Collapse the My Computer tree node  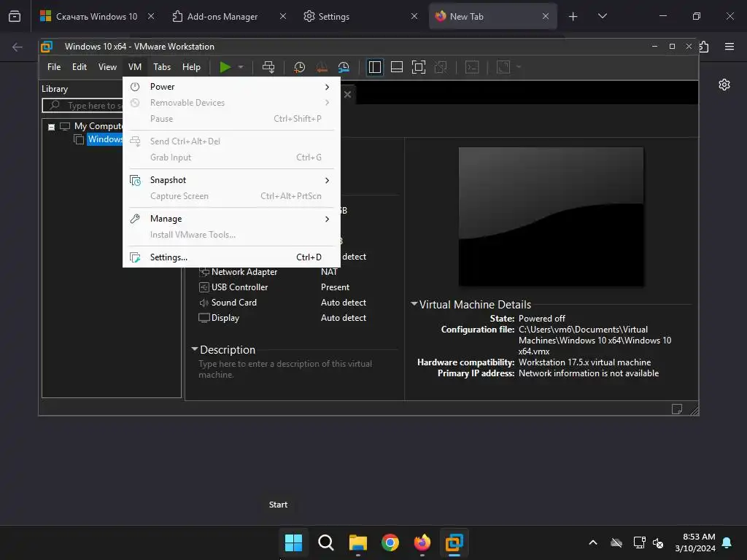tap(52, 127)
